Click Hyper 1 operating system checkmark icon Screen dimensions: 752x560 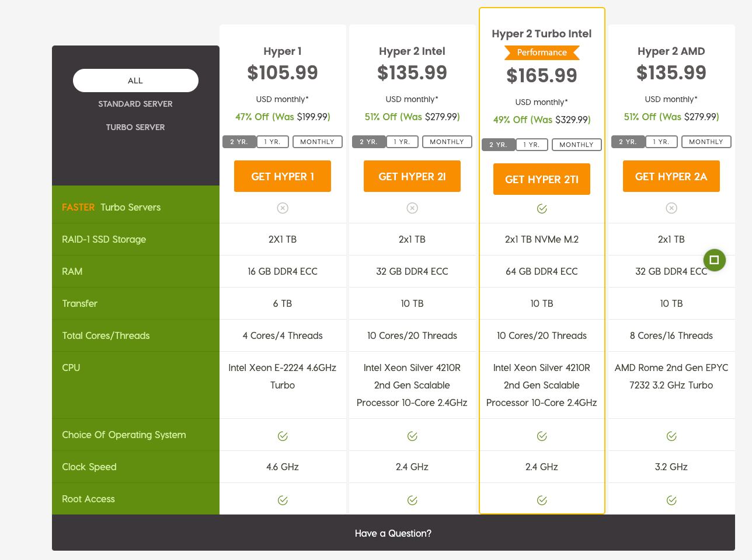[283, 436]
